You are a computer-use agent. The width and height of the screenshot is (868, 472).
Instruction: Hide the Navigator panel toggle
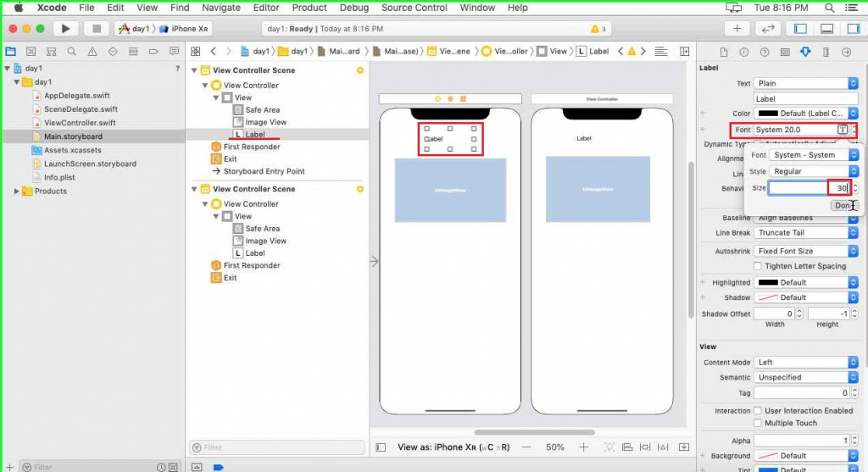click(800, 28)
